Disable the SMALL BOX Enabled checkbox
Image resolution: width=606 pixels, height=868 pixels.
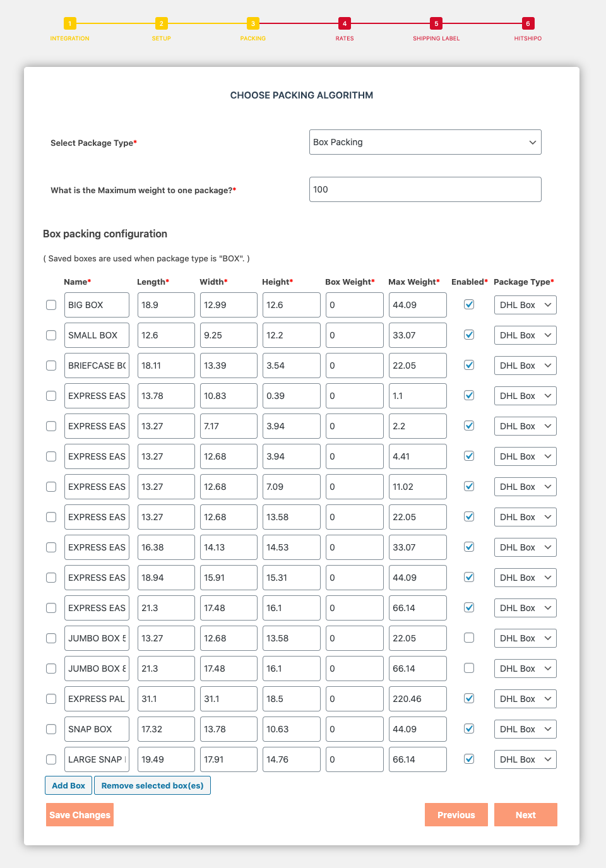pyautogui.click(x=469, y=335)
